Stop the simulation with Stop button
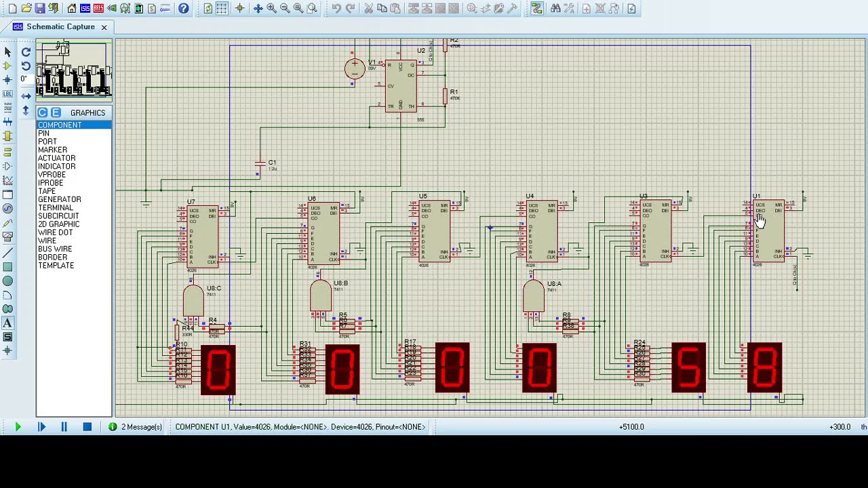868x488 pixels. coord(87,427)
